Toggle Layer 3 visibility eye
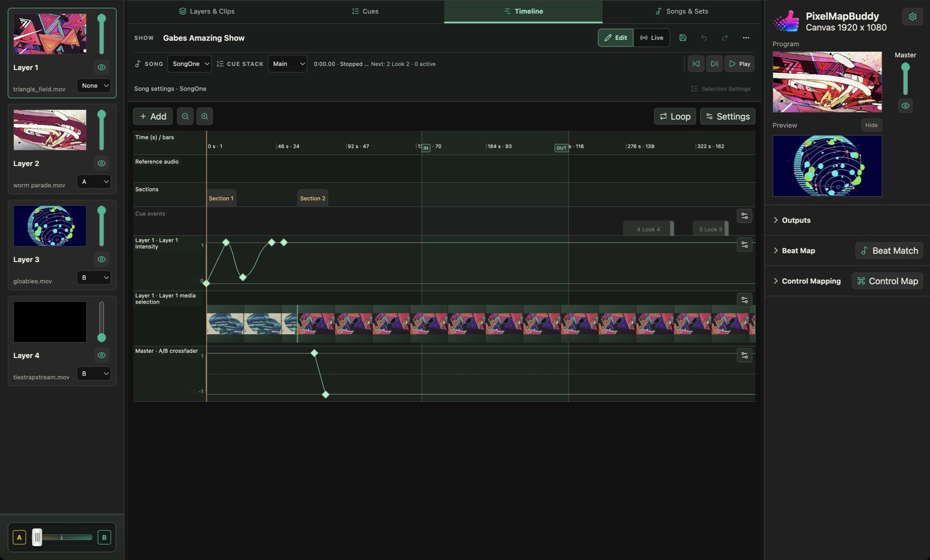 click(x=101, y=259)
